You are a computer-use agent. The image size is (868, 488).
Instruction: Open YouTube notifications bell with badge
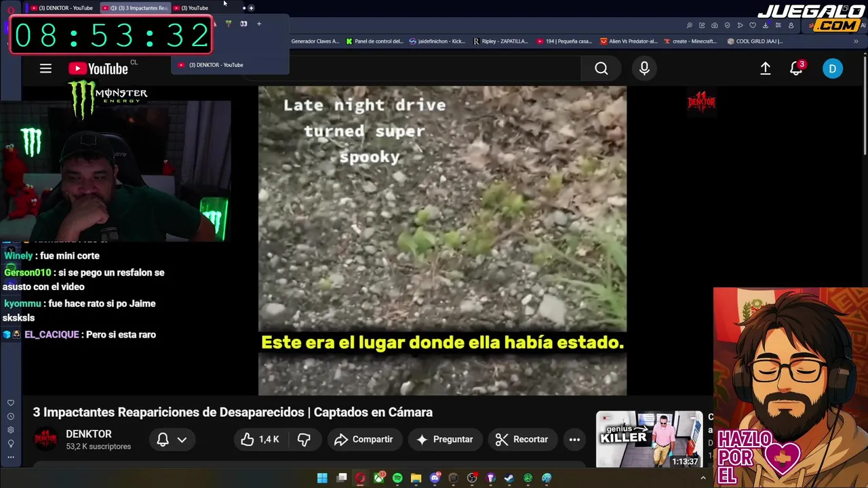pos(797,68)
